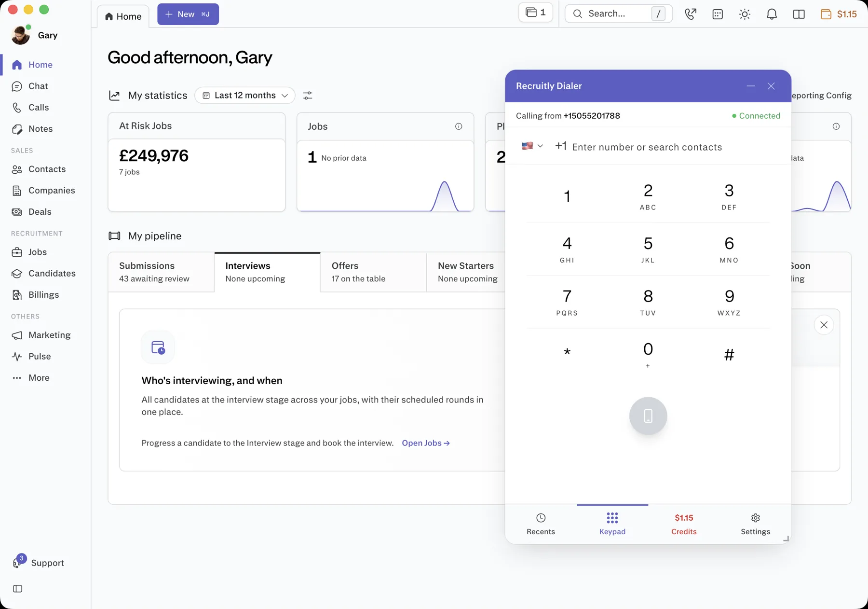The width and height of the screenshot is (868, 609).
Task: Click Home in the sidebar
Action: 40,65
